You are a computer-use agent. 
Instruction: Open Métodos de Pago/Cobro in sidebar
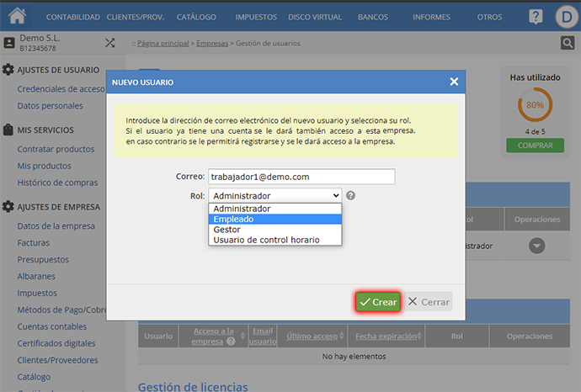tap(61, 310)
